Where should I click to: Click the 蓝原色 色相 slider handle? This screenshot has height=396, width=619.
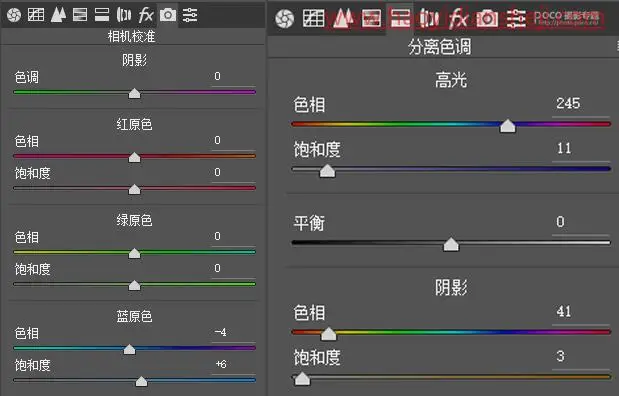(129, 349)
